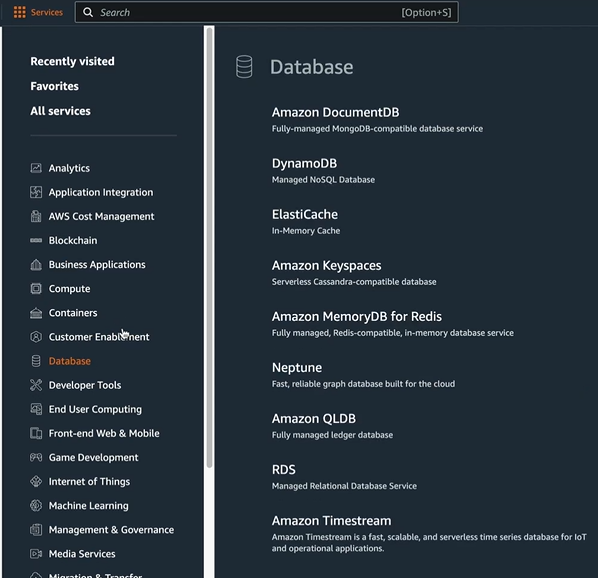Click the Developer Tools wrench icon
The width and height of the screenshot is (598, 578).
point(36,385)
